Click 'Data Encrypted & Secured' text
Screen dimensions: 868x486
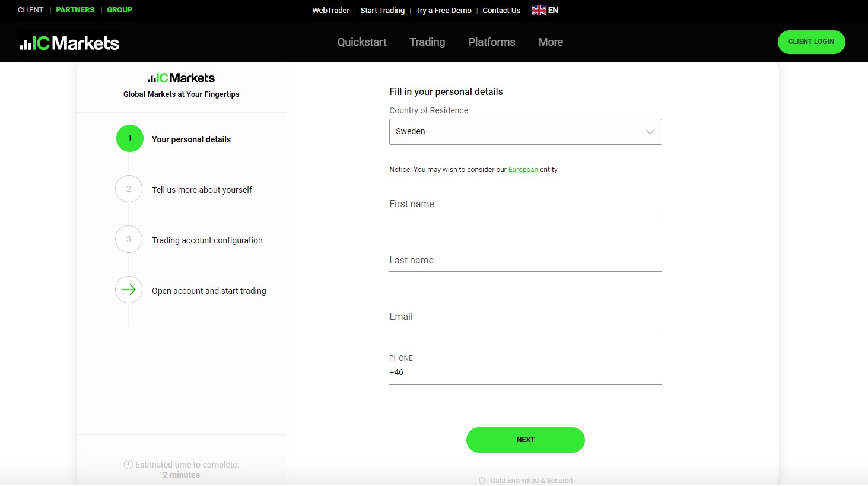pyautogui.click(x=532, y=481)
